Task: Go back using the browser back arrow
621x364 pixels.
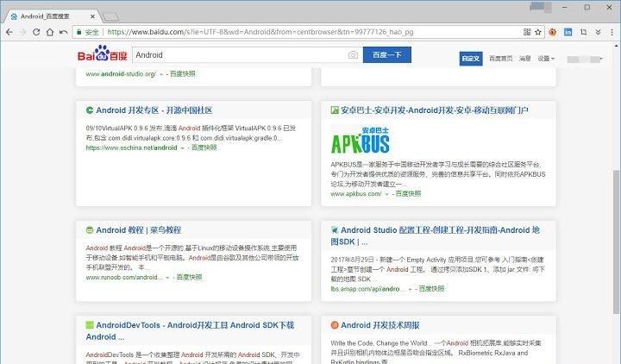Action: click(9, 32)
